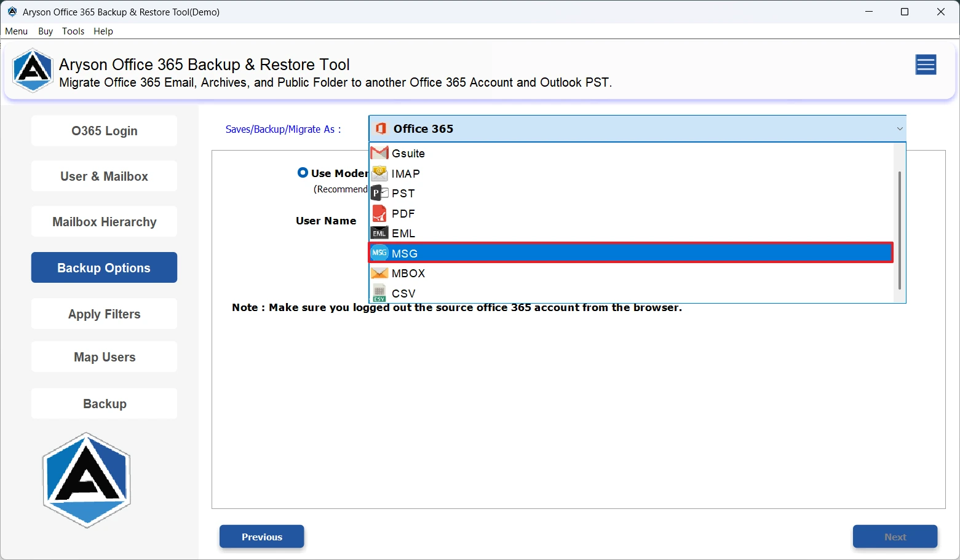The width and height of the screenshot is (960, 560).
Task: Click the format list vertical scrollbar
Action: tap(900, 230)
